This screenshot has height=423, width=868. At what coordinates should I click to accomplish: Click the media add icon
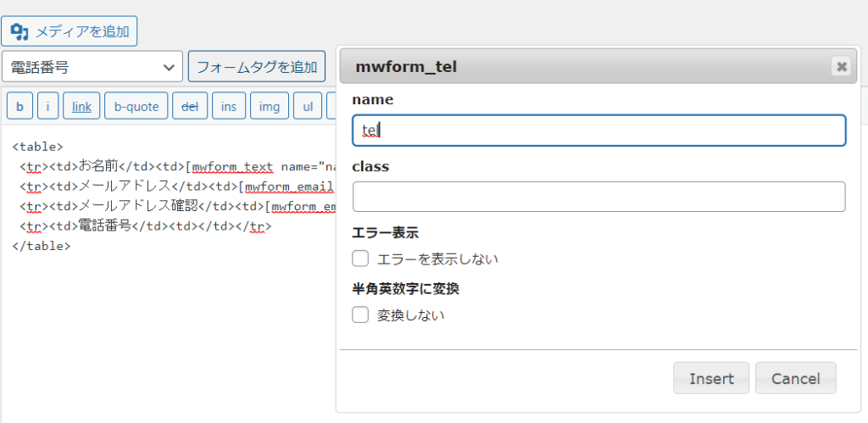pos(19,31)
